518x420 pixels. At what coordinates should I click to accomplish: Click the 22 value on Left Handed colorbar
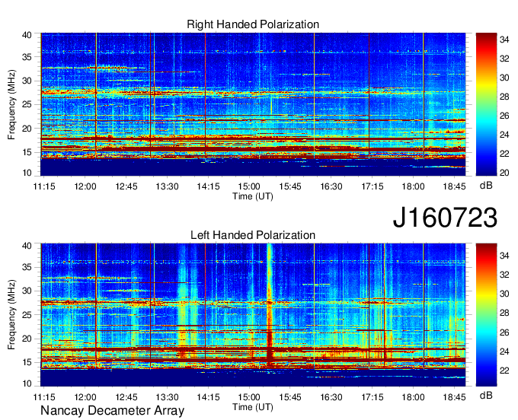click(x=504, y=371)
